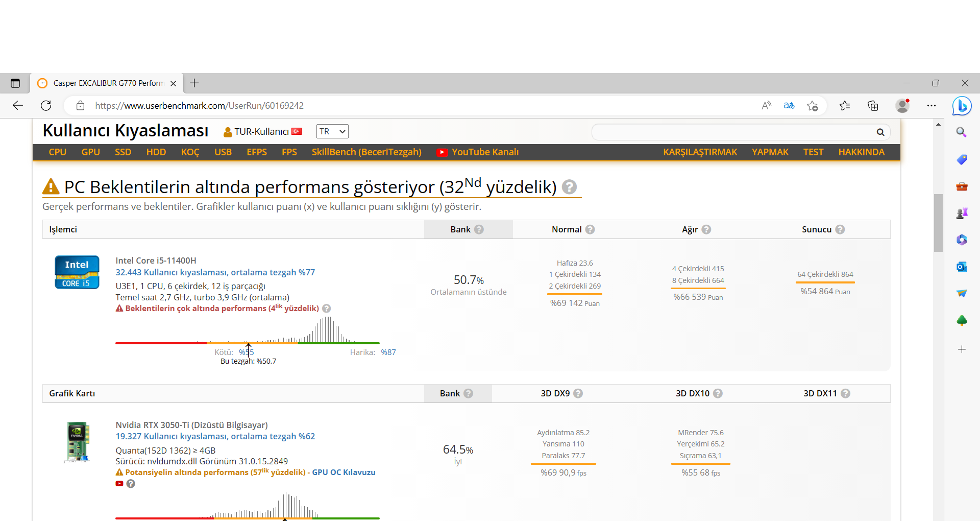
Task: Click help icon beside graphics Bank header
Action: click(x=468, y=394)
